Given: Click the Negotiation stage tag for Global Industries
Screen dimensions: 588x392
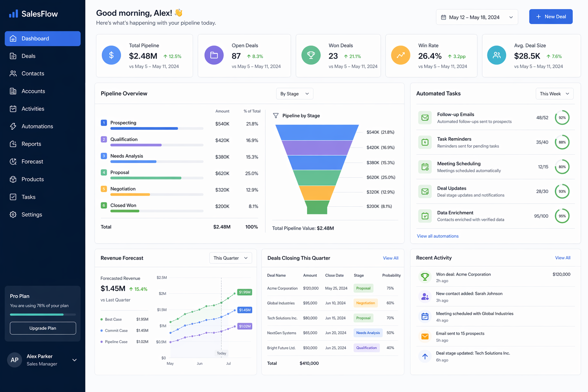Looking at the screenshot, I should (x=366, y=303).
